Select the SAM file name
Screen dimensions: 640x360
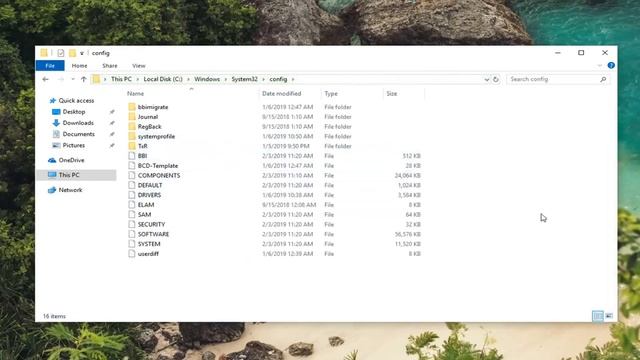tap(144, 215)
